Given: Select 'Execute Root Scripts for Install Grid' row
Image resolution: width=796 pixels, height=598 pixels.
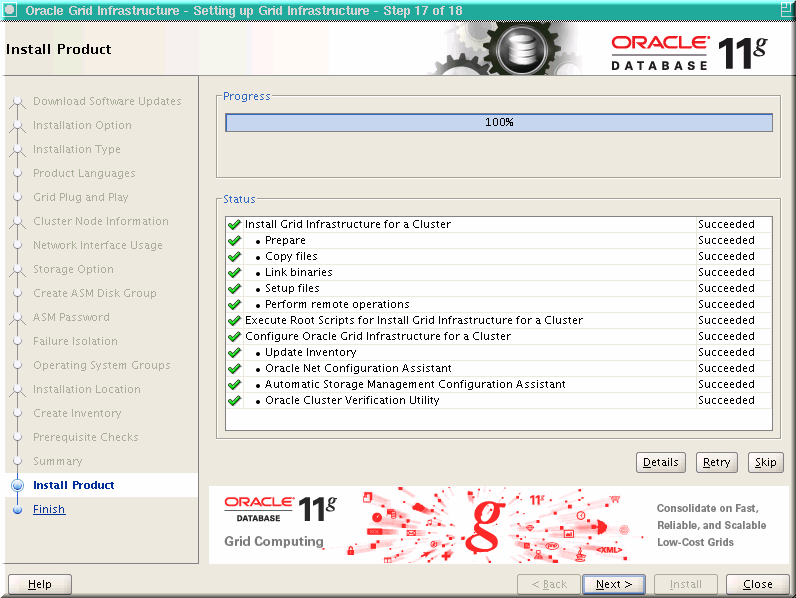Looking at the screenshot, I should tap(499, 320).
